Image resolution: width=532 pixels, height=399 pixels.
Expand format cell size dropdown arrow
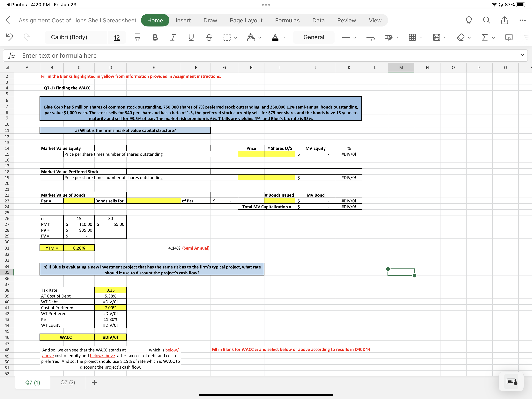tap(445, 38)
